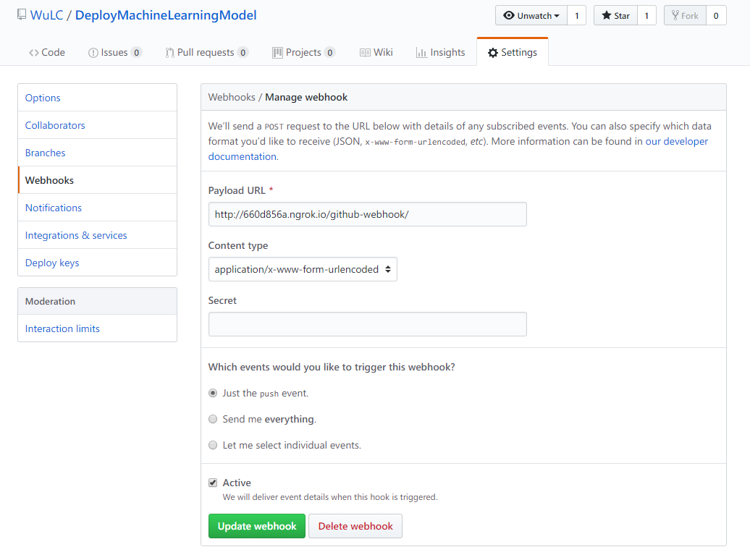
Task: Click the Insights bar graph icon
Action: (x=421, y=53)
